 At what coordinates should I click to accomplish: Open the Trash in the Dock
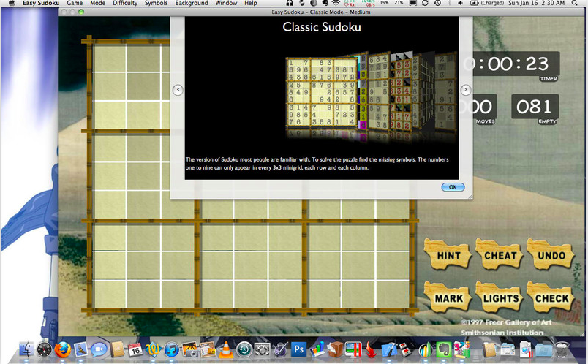tap(562, 349)
